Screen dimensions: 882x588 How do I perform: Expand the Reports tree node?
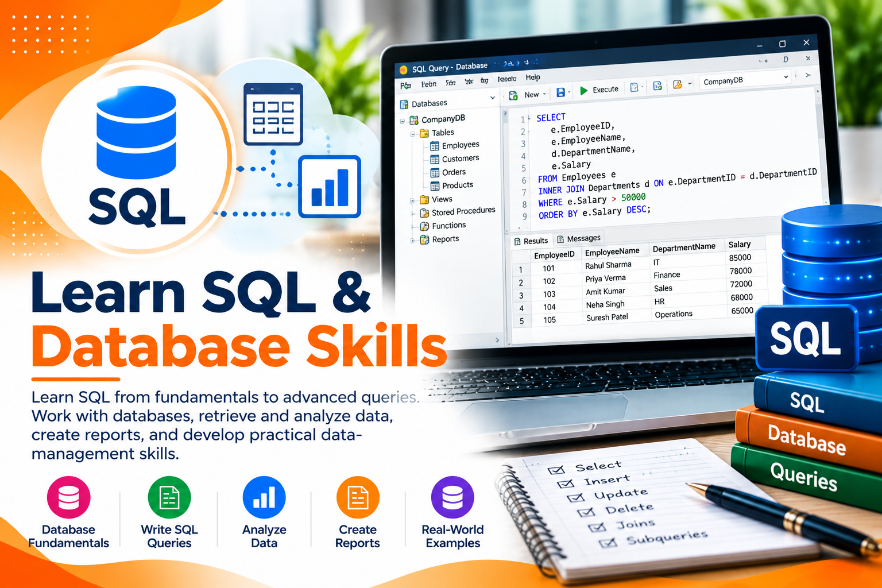coord(412,241)
